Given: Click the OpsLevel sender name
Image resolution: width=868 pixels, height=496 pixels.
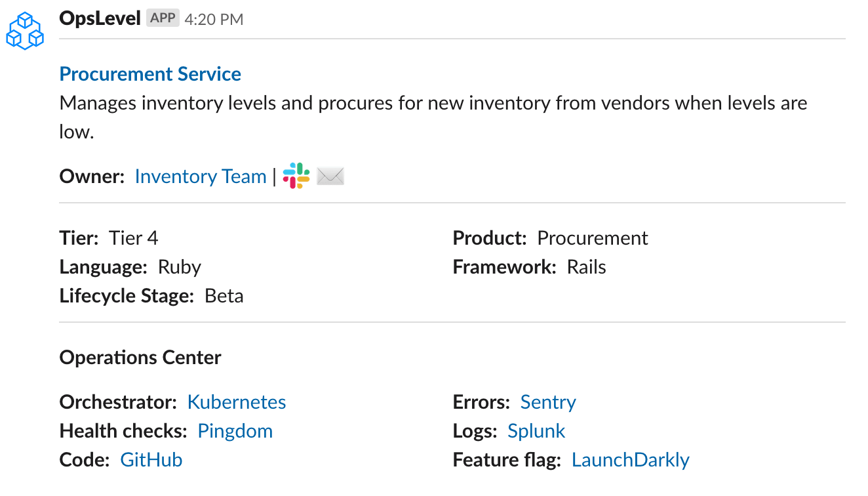Looking at the screenshot, I should [100, 18].
